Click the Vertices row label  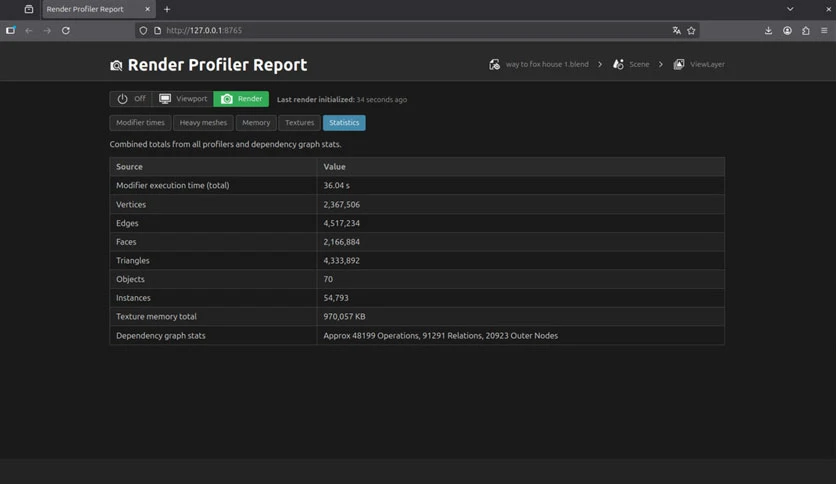tap(131, 205)
